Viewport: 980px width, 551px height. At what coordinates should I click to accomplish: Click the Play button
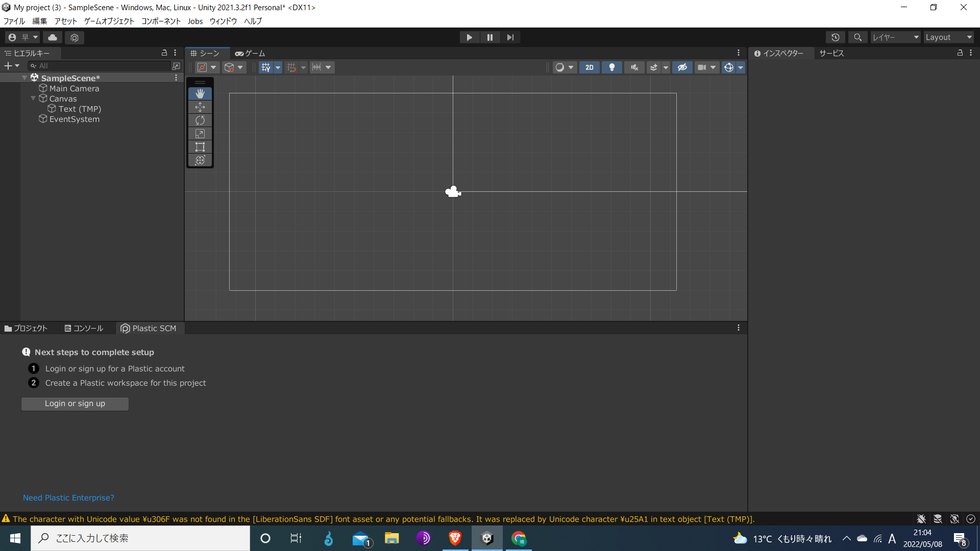coord(470,37)
